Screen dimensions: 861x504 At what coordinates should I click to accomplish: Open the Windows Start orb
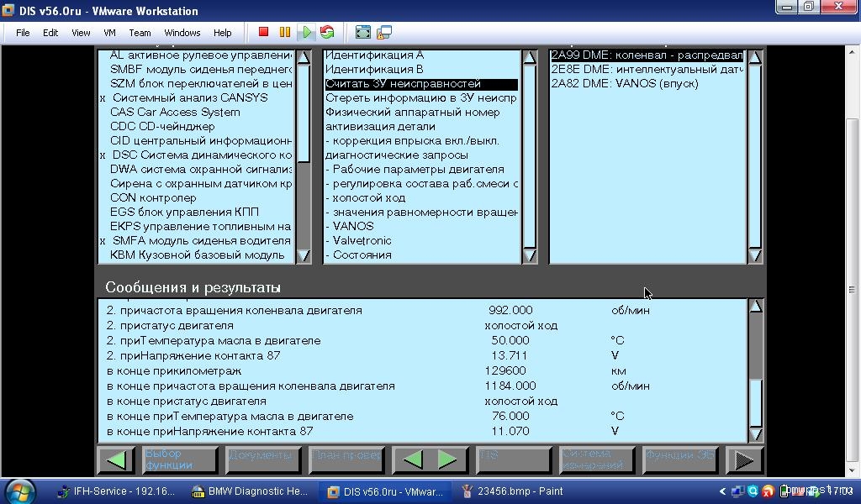point(20,491)
